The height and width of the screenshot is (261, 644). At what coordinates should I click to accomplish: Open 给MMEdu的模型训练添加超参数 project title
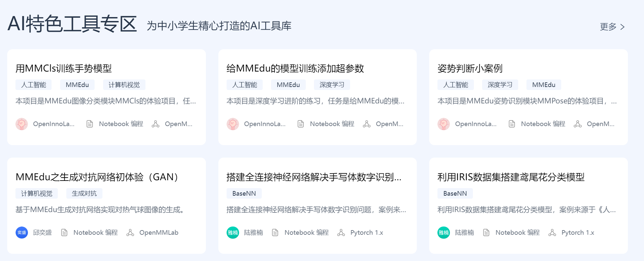(x=295, y=68)
